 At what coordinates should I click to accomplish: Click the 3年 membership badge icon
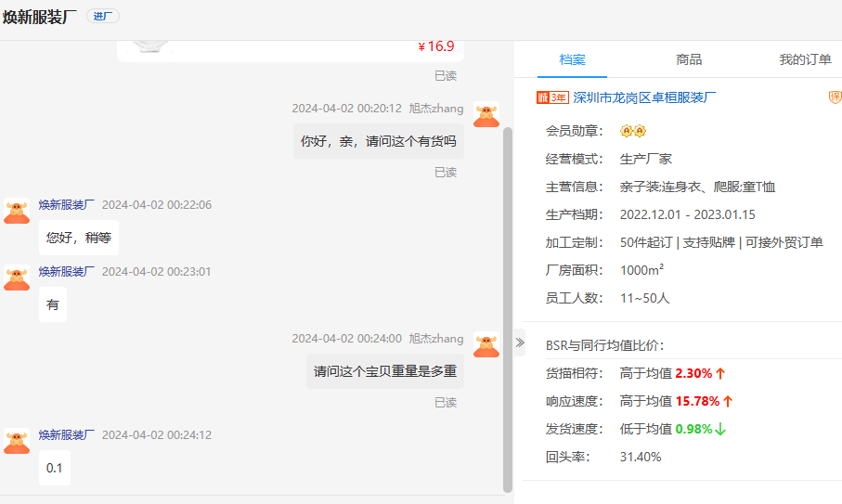(x=552, y=97)
